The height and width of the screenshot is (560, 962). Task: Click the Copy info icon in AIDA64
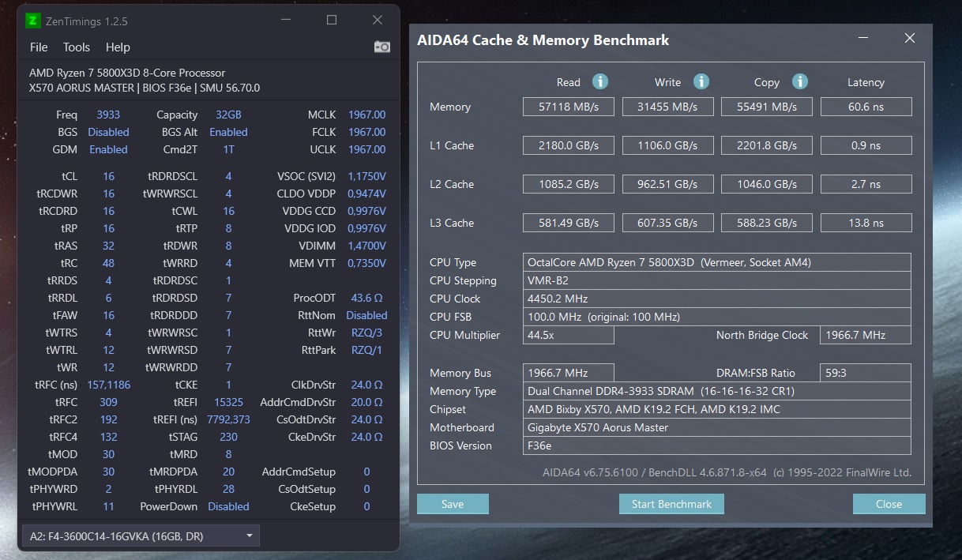[799, 81]
